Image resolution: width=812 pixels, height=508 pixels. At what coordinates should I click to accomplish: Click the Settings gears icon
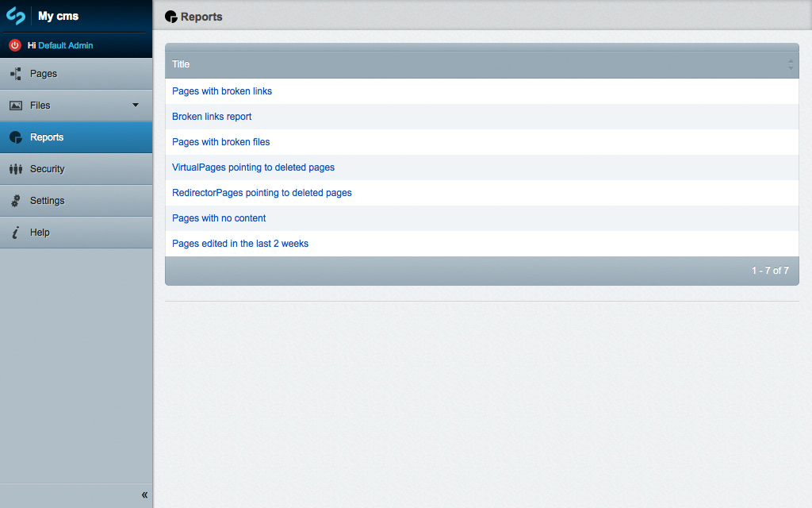tap(16, 201)
